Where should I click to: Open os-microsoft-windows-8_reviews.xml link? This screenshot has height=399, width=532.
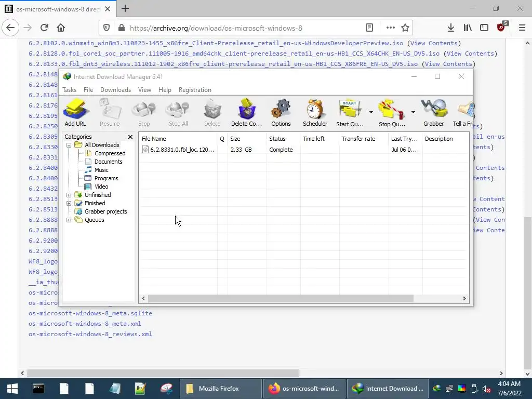[90, 334]
